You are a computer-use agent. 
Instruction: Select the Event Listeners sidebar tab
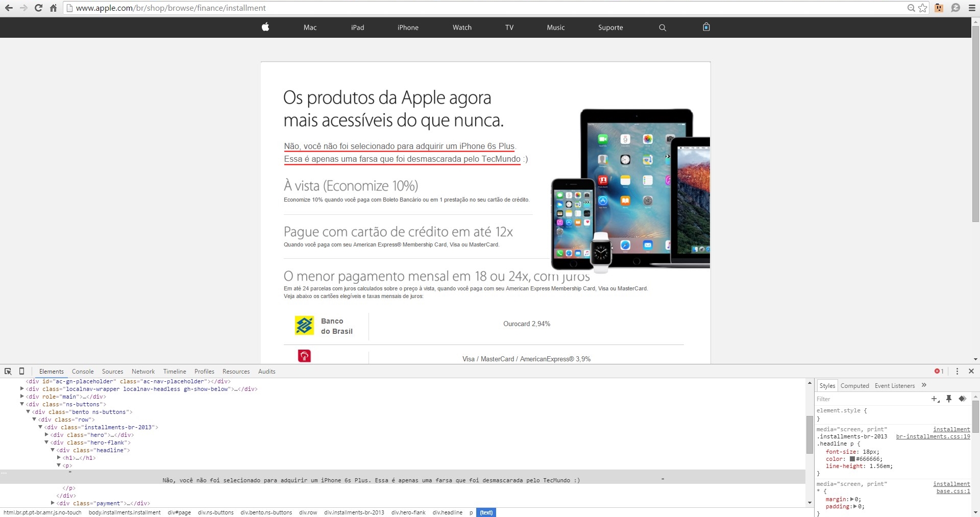coord(895,386)
